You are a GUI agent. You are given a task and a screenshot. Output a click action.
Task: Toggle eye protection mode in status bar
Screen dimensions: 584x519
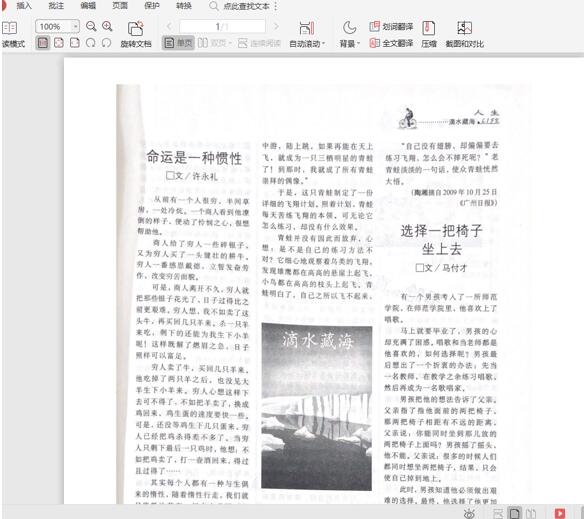click(x=469, y=514)
